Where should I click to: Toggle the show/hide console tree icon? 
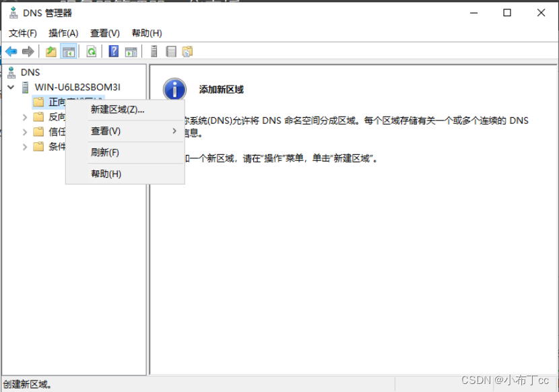tap(69, 52)
